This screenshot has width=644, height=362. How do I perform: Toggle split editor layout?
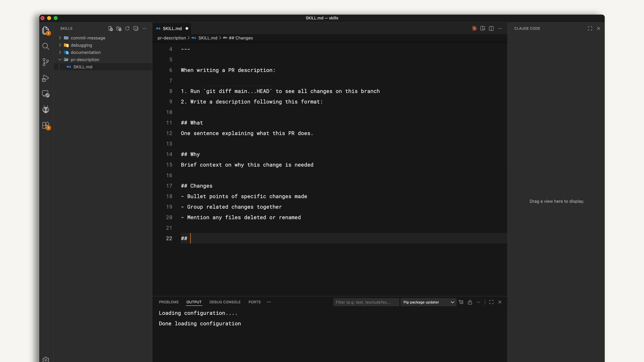491,28
